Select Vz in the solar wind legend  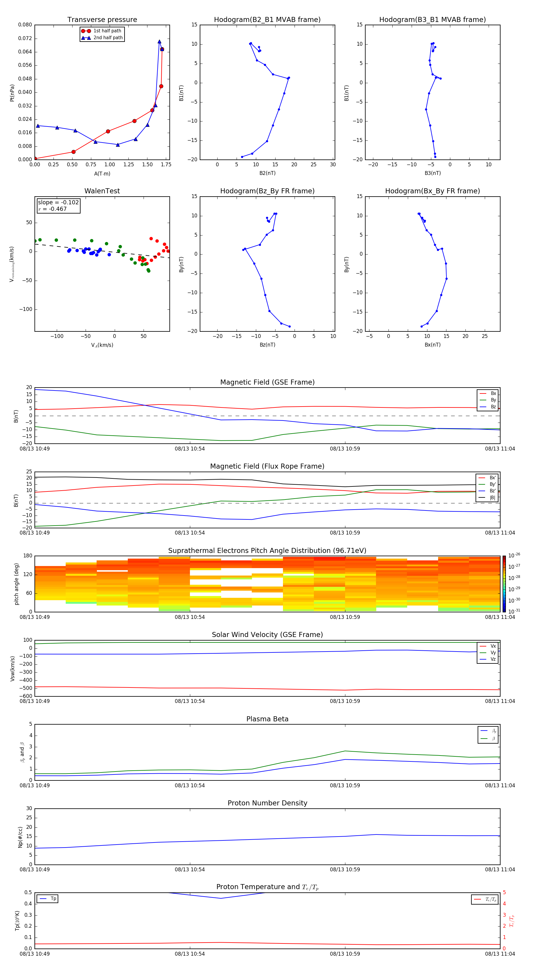click(488, 659)
